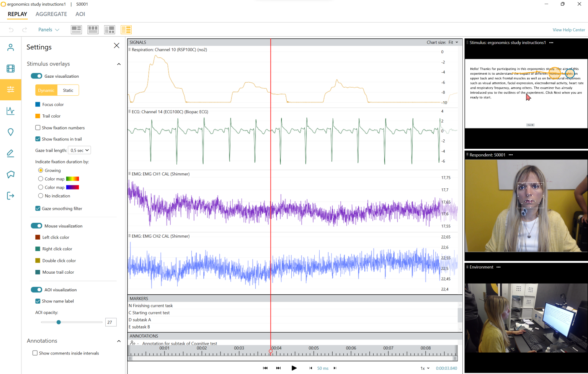Image resolution: width=588 pixels, height=374 pixels.
Task: Open the respondent profile sidebar icon
Action: [10, 47]
